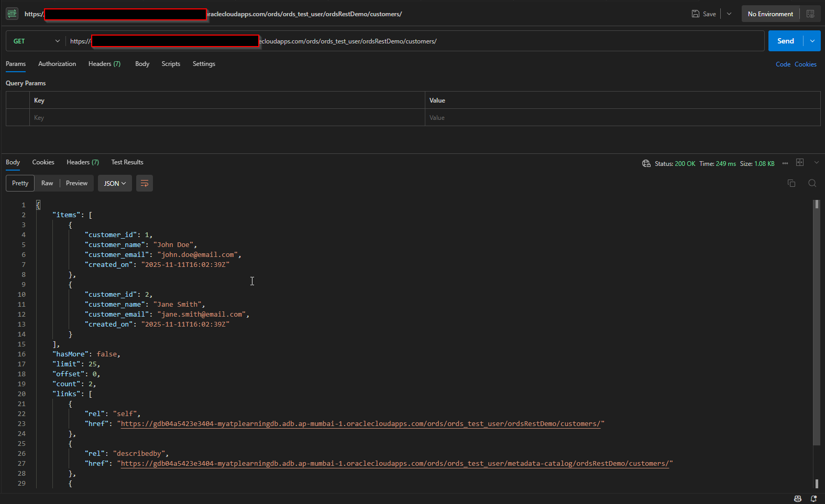Click the wrap lines icon in response toolbar

tap(145, 183)
